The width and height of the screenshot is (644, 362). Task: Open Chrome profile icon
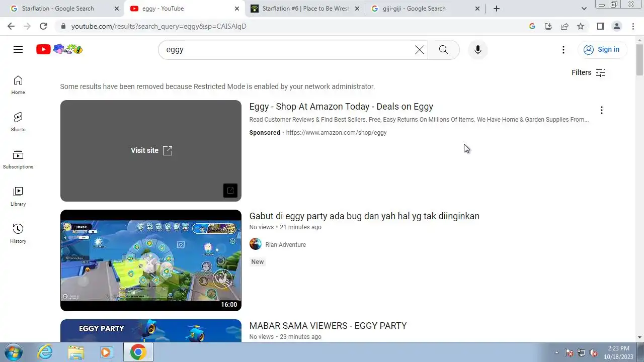click(616, 26)
